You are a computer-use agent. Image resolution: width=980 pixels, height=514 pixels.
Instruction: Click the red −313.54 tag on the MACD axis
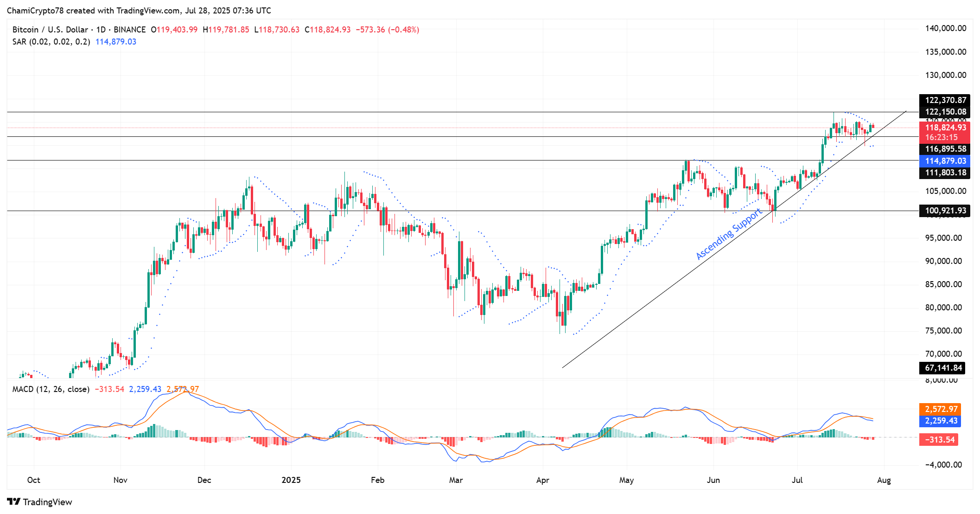[x=939, y=440]
